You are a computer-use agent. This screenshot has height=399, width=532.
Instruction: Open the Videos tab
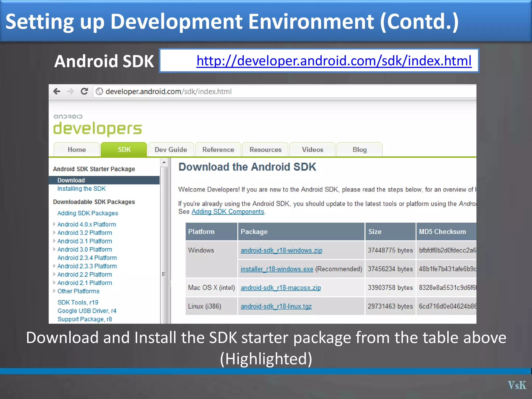(x=312, y=150)
